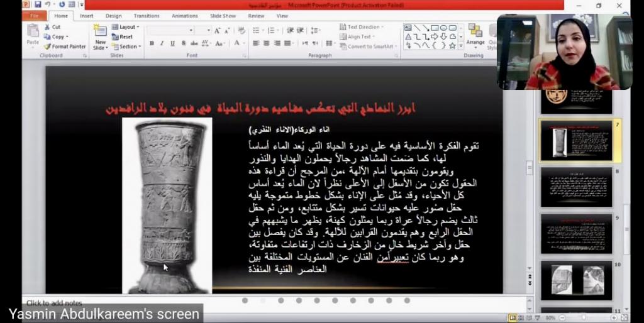Click the File button
Screen dimensions: 644x323
pyautogui.click(x=34, y=16)
